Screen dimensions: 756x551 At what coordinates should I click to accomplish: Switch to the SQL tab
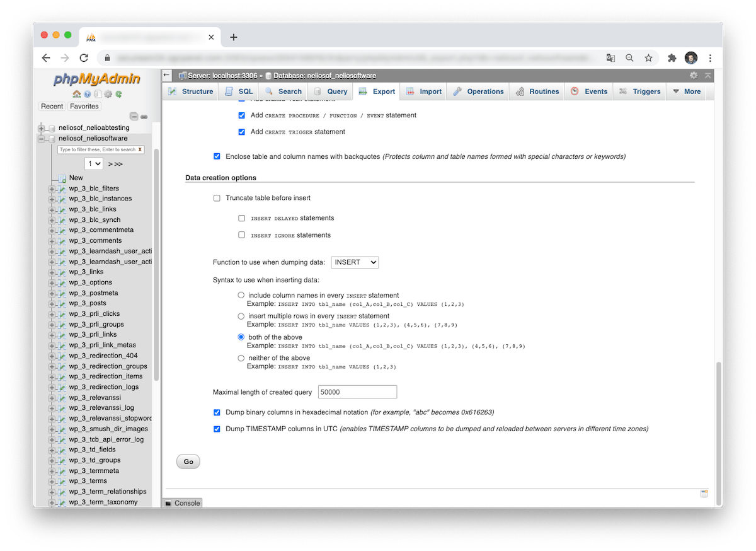tap(239, 91)
